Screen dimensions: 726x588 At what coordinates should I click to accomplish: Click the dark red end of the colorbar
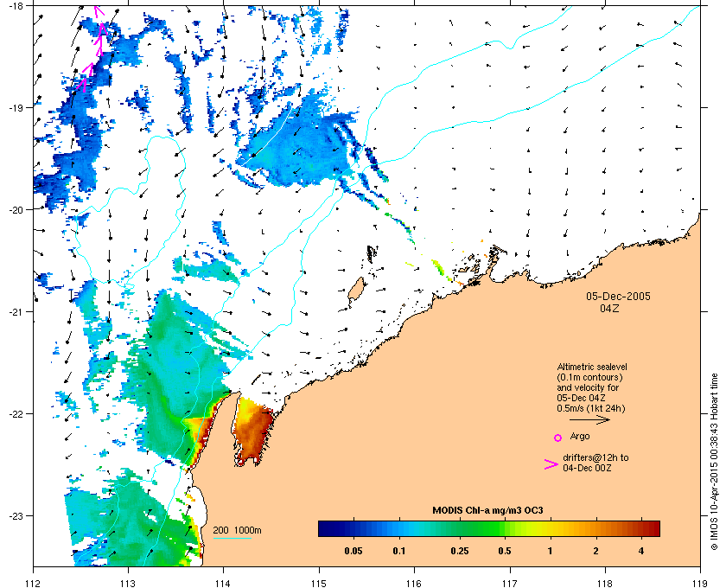653,528
